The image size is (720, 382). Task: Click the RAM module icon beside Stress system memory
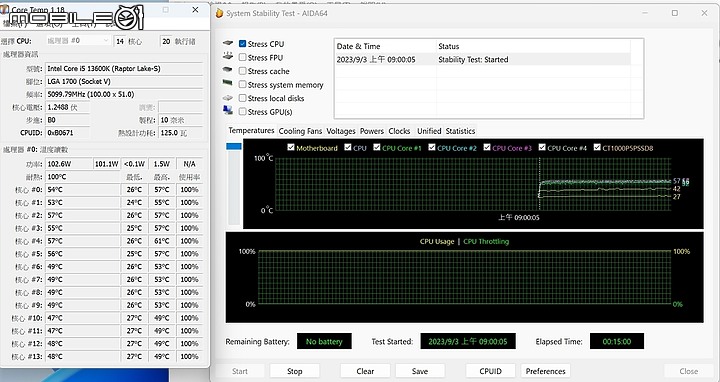click(228, 84)
